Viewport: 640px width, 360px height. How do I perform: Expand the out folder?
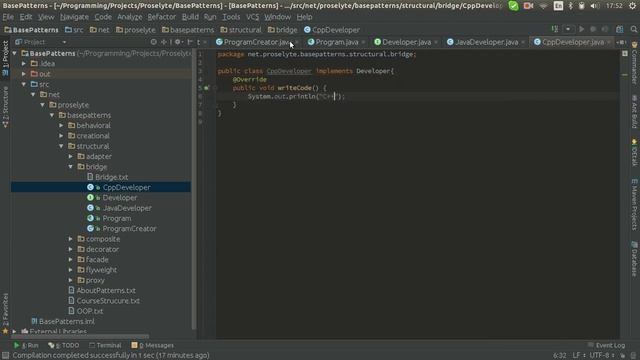[x=24, y=74]
